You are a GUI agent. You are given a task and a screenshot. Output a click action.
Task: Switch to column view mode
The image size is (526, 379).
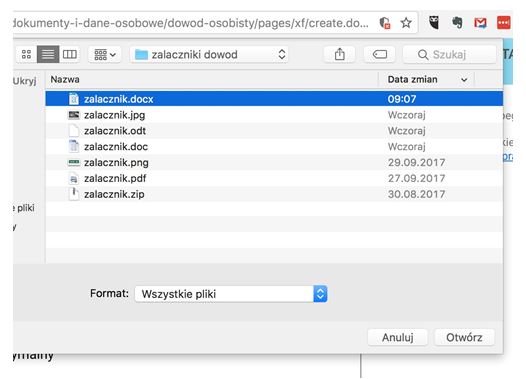click(69, 54)
